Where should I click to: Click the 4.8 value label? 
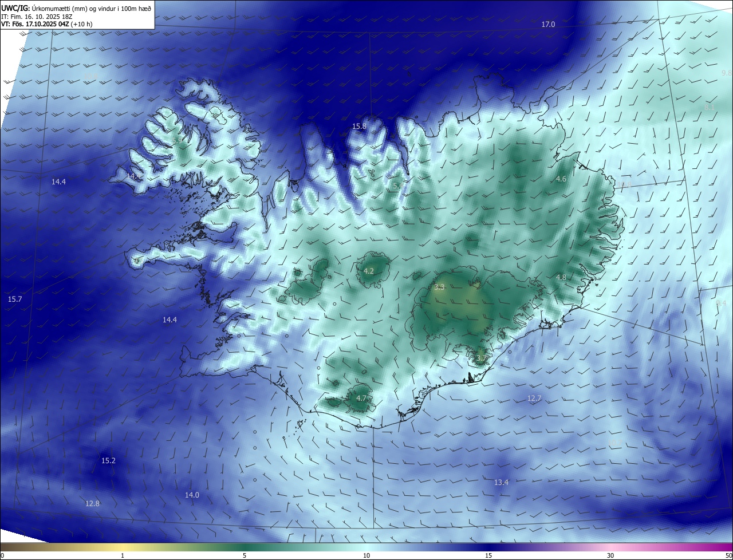pyautogui.click(x=561, y=277)
